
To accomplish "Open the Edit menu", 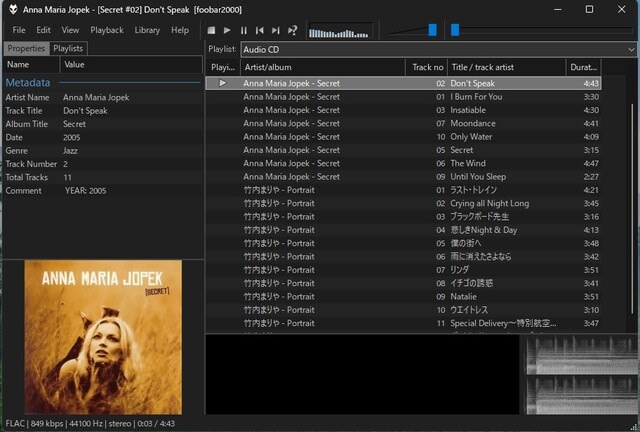I will 43,30.
